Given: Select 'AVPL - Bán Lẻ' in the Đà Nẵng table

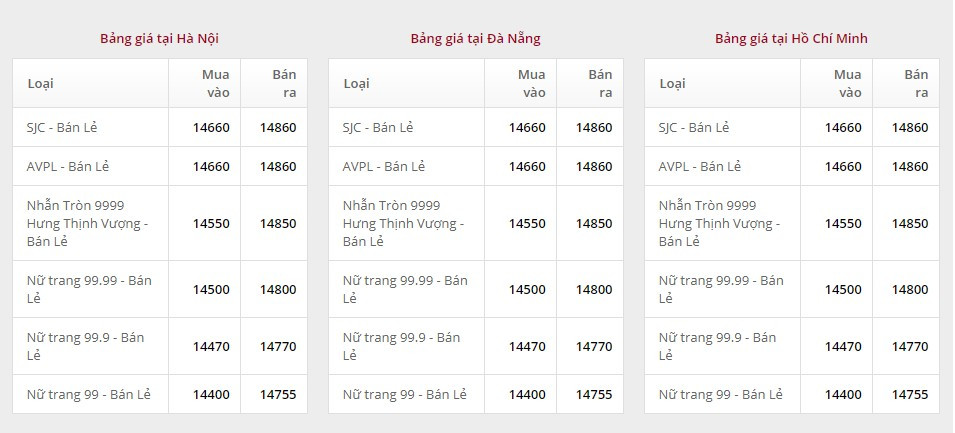Looking at the screenshot, I should [384, 166].
